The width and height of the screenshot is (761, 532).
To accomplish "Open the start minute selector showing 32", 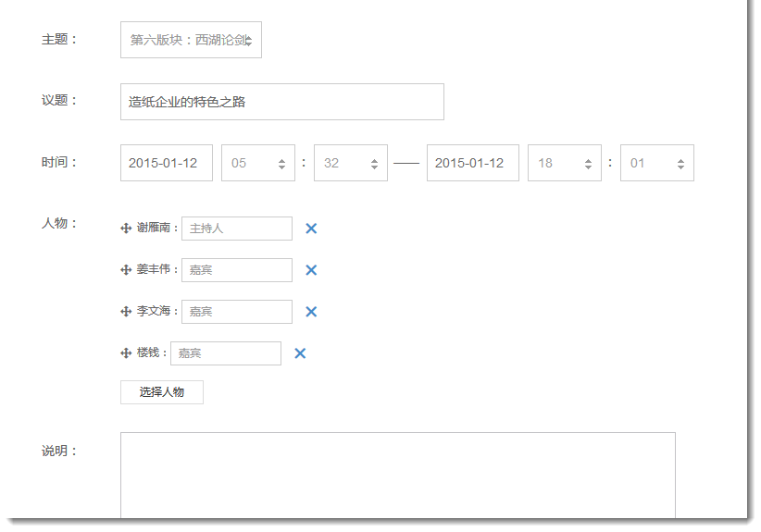I will 350,163.
